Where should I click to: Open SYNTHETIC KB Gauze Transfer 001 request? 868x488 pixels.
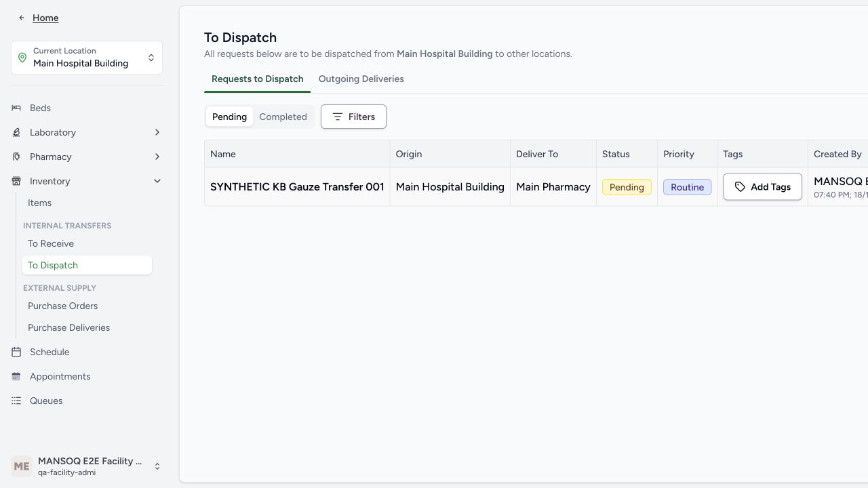297,186
